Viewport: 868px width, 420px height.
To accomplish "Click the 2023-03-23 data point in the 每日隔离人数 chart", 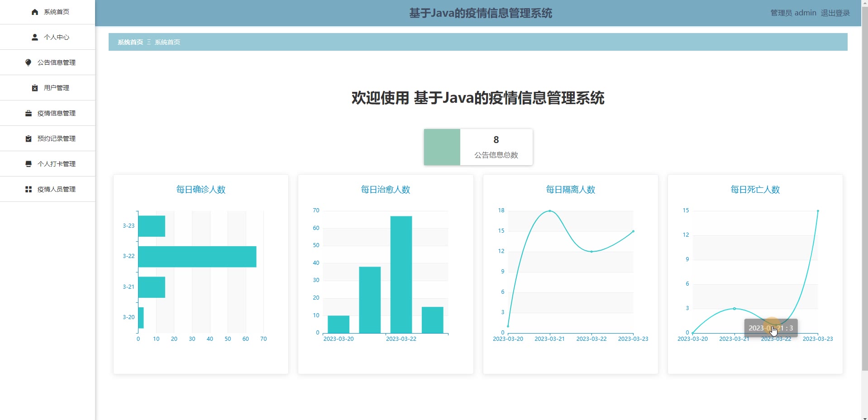I will pos(633,231).
